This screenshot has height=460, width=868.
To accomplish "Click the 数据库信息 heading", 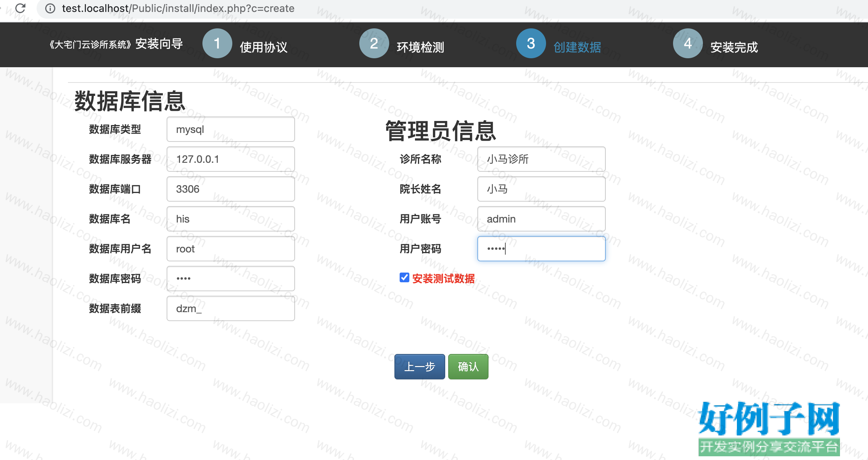I will pyautogui.click(x=130, y=101).
